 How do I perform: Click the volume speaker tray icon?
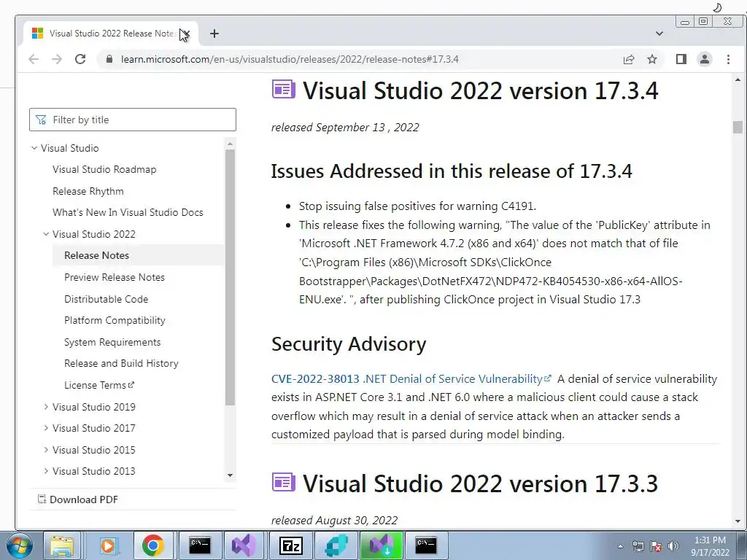tap(673, 546)
